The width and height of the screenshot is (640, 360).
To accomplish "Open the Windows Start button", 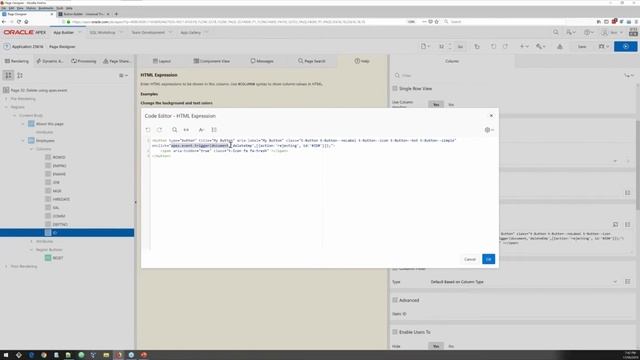I will click(x=6, y=355).
